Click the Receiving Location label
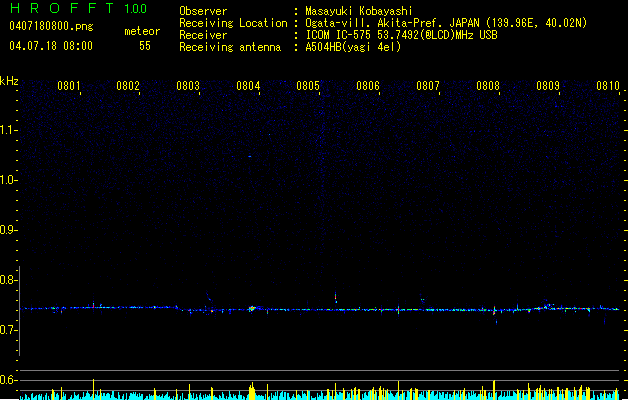This screenshot has height=400, width=629. point(233,23)
